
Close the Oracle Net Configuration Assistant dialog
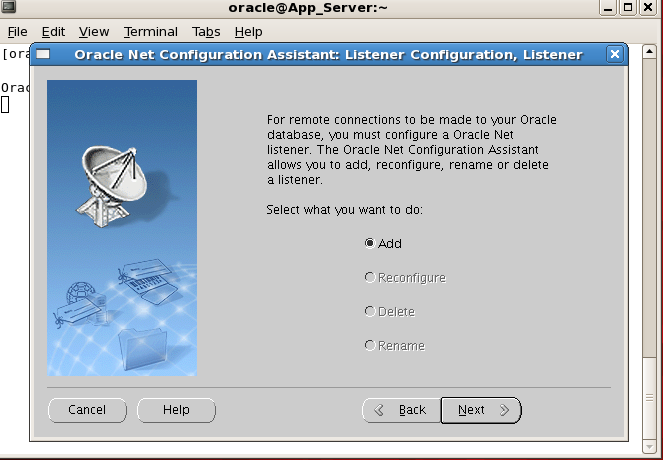click(x=615, y=54)
